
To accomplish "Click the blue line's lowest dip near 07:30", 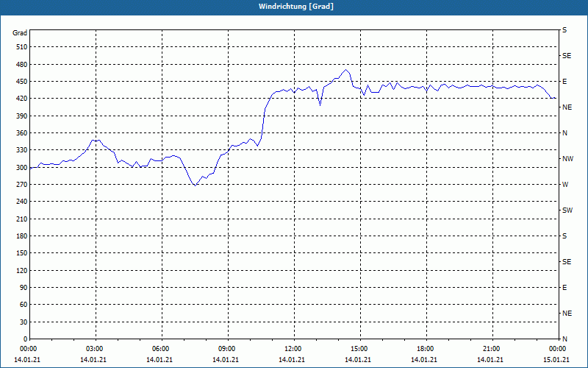I will click(x=195, y=185).
